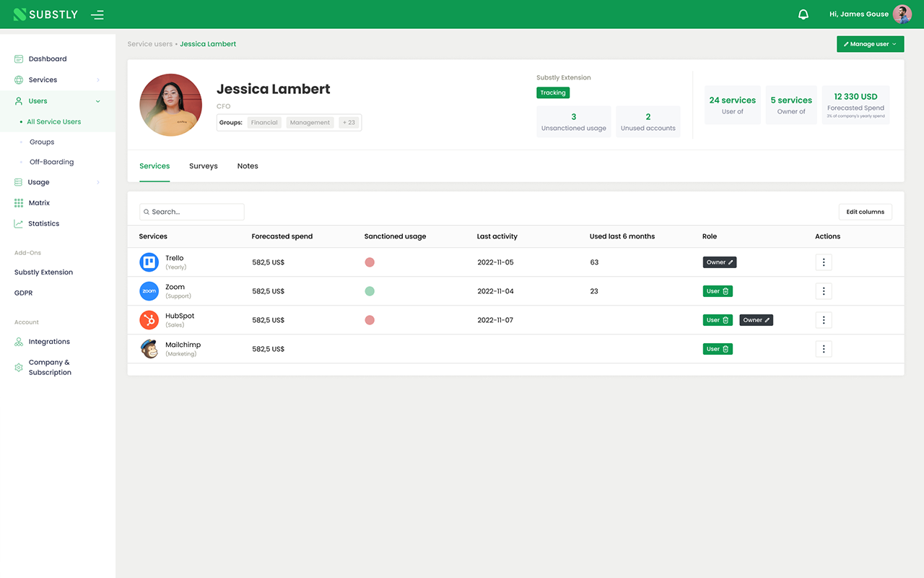Click the Service users breadcrumb link

point(150,44)
